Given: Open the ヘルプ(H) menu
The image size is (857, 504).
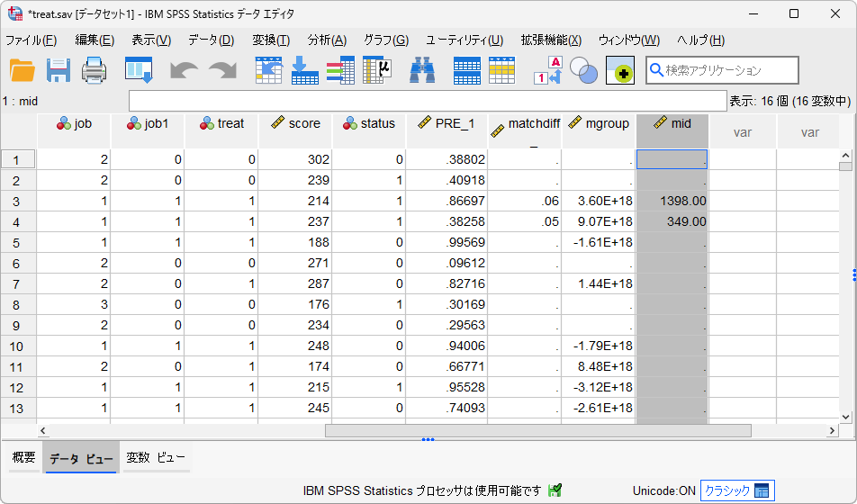Looking at the screenshot, I should pyautogui.click(x=700, y=40).
